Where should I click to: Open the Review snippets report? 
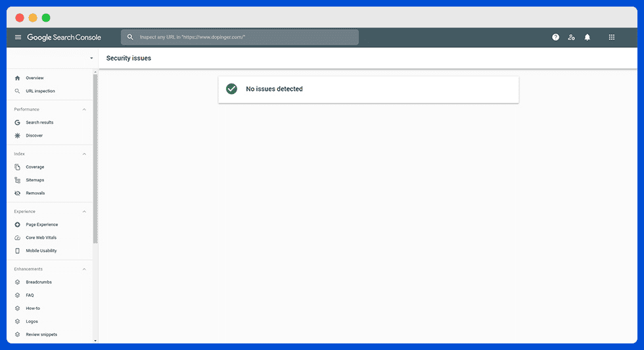[41, 334]
